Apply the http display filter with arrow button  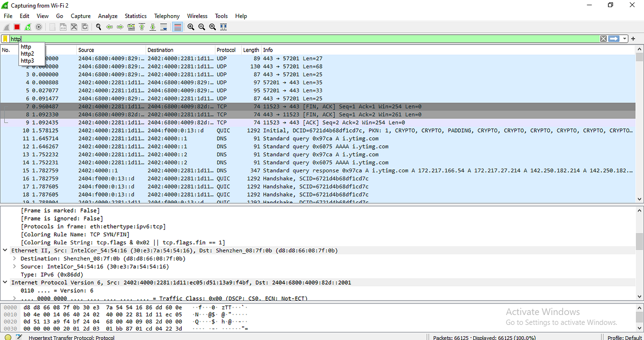pyautogui.click(x=614, y=38)
